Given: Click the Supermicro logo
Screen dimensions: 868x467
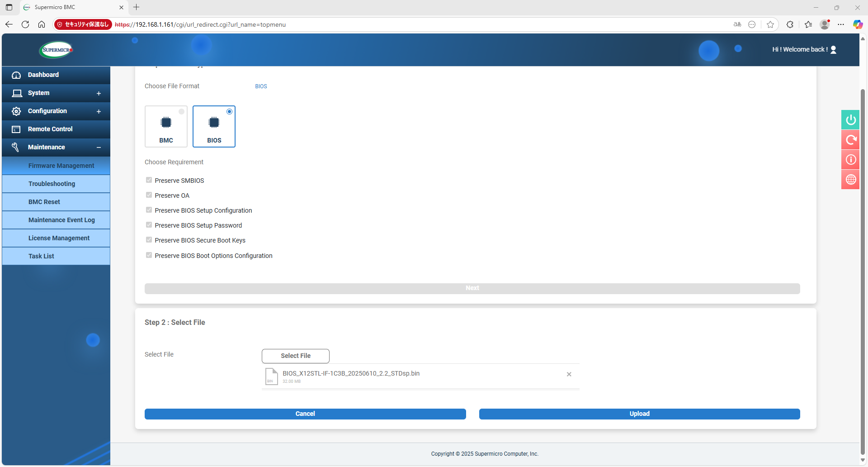Looking at the screenshot, I should tap(57, 50).
